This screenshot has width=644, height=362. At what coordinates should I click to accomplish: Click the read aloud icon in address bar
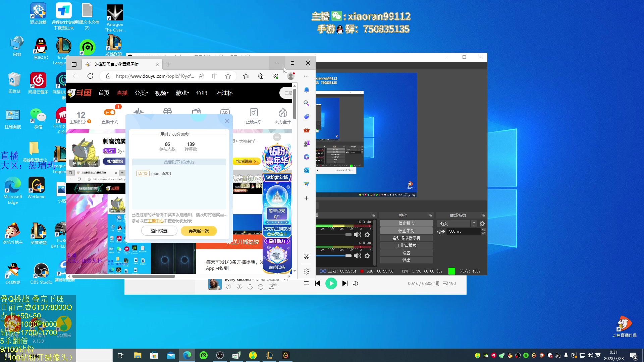(x=201, y=76)
